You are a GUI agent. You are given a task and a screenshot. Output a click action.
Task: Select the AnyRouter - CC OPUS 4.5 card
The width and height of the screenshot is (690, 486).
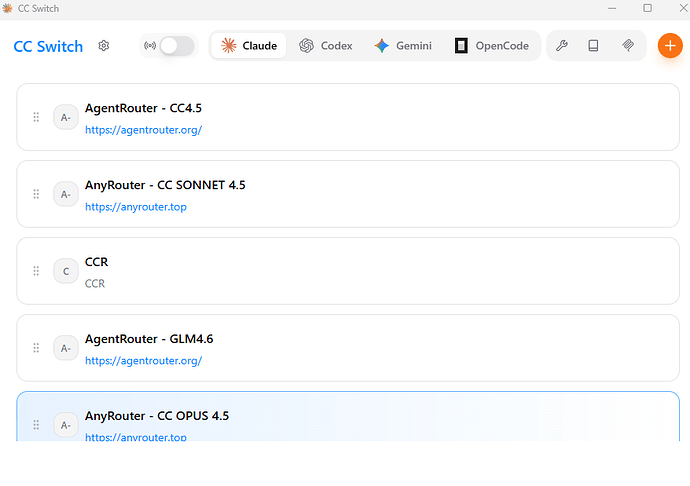[400, 416]
